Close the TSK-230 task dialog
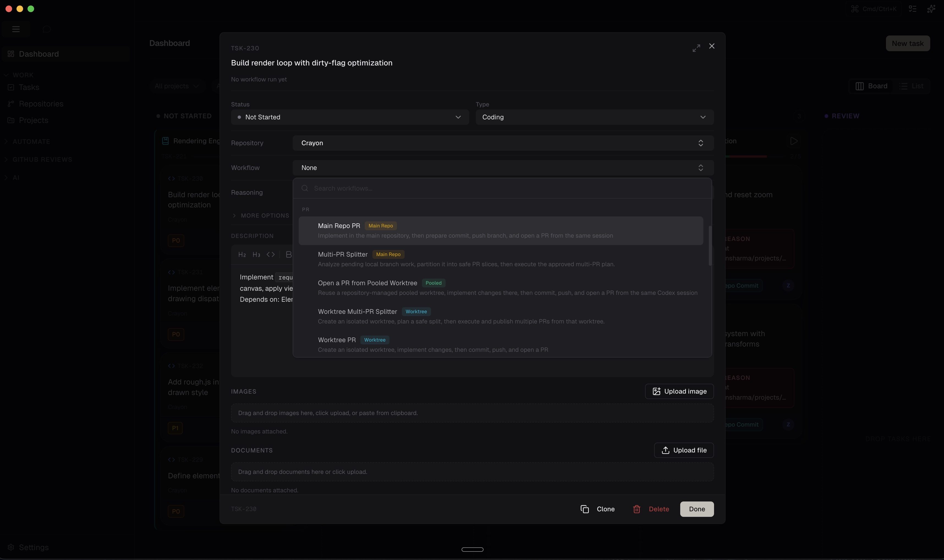This screenshot has height=560, width=944. [712, 46]
